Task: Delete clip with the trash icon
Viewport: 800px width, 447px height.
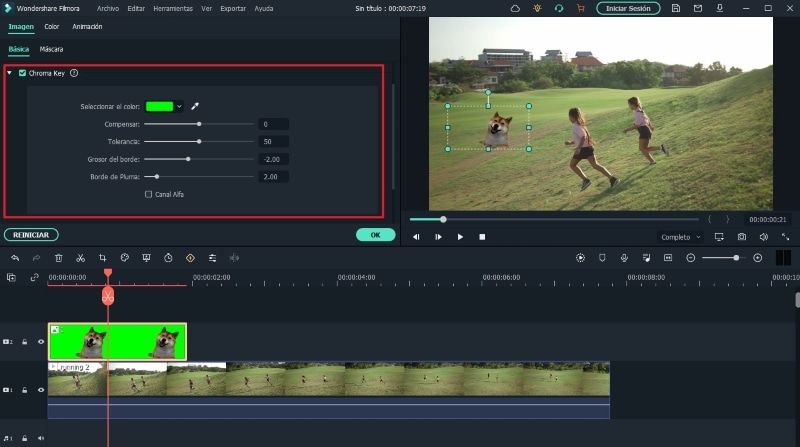Action: click(x=59, y=258)
